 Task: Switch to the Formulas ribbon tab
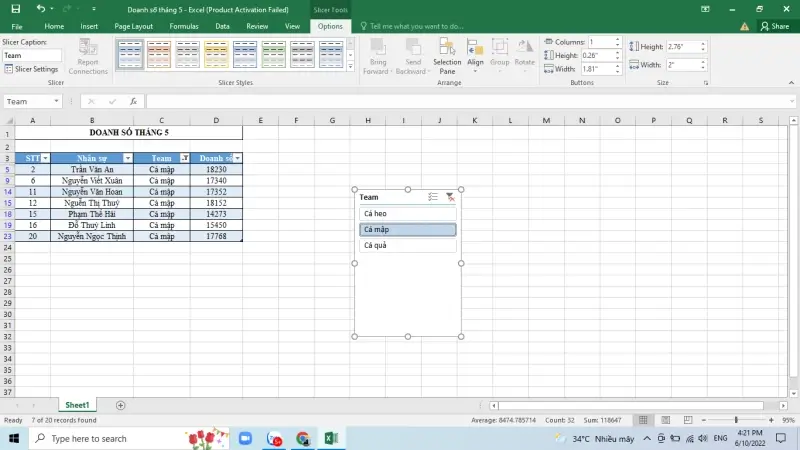(x=183, y=26)
